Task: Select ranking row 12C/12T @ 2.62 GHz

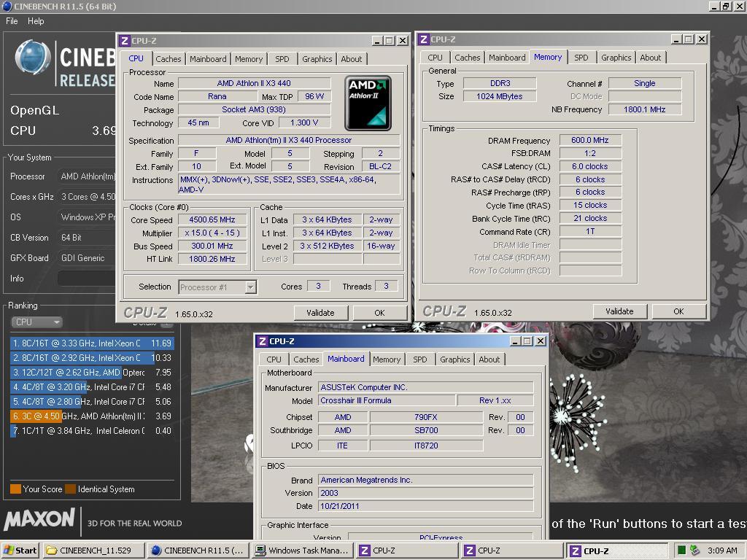Action: 92,373
